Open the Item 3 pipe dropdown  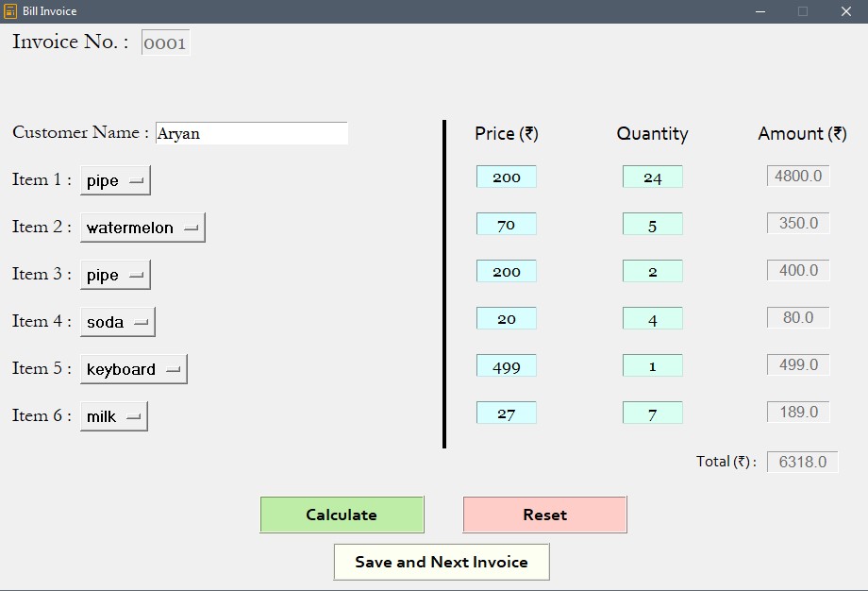(115, 275)
